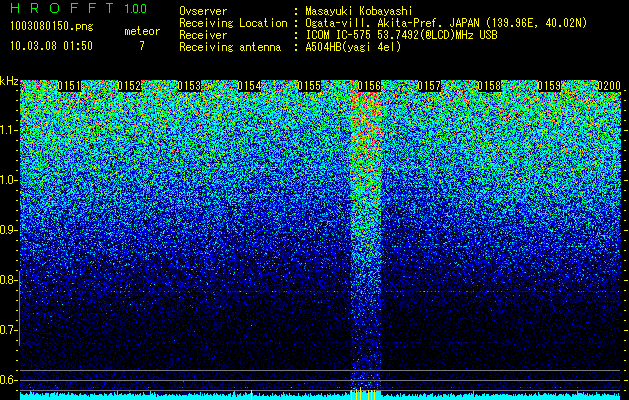Click the 0152 time marker label
The width and height of the screenshot is (629, 400).
coord(129,86)
